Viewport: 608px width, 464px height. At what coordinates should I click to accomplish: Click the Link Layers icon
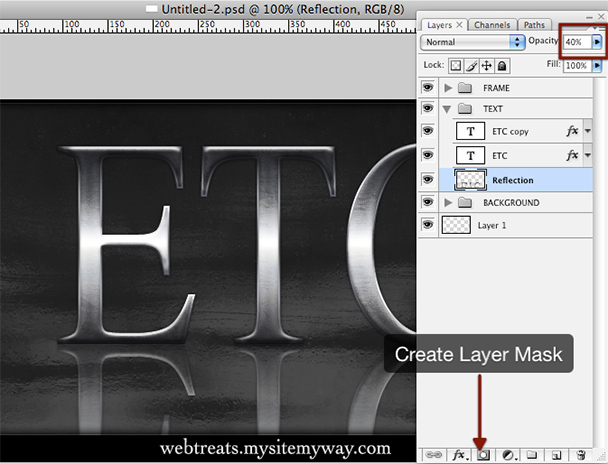pos(434,454)
